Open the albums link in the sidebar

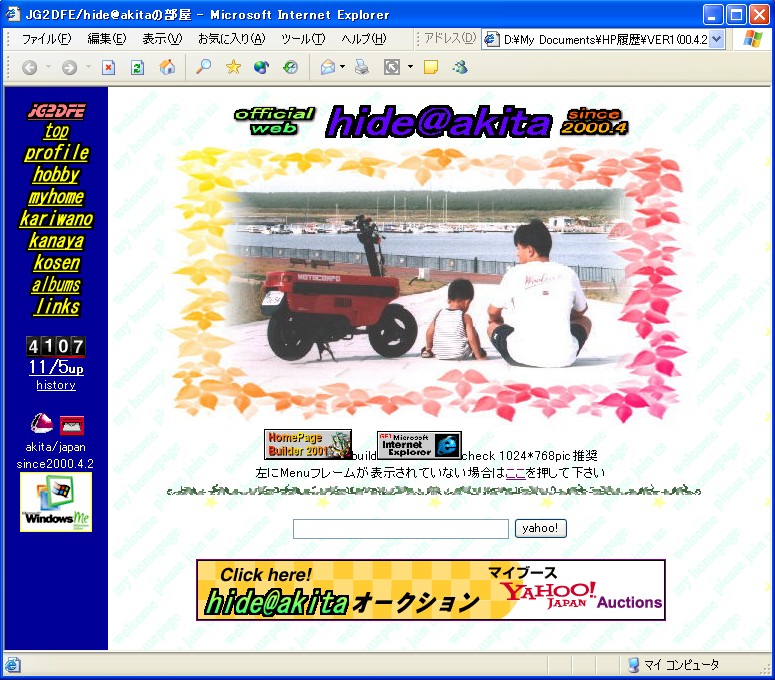pyautogui.click(x=56, y=285)
